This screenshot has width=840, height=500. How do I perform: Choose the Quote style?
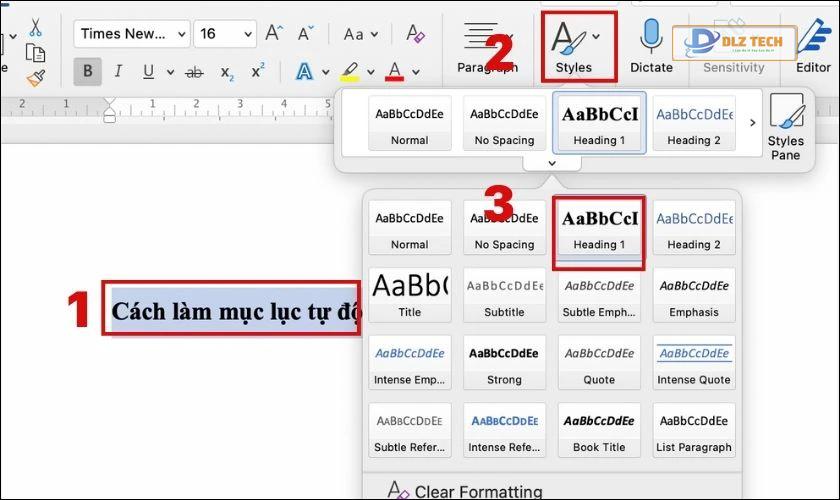pos(599,363)
